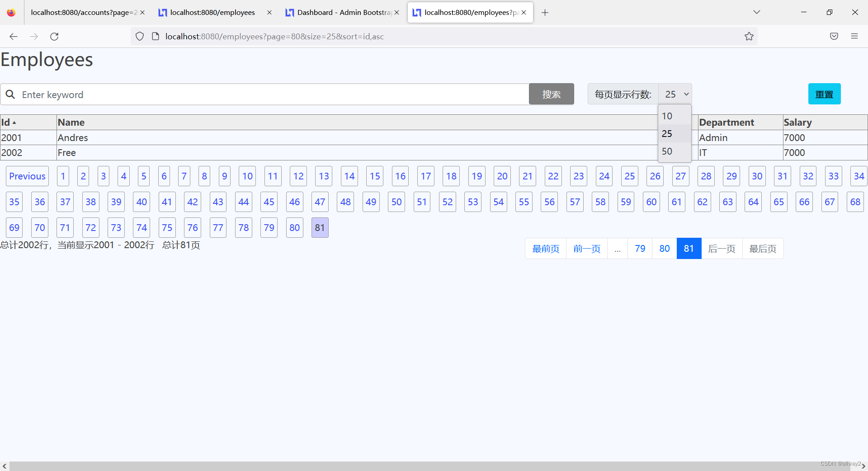Click the magnifier icon in the search bar
The image size is (868, 471).
click(10, 94)
